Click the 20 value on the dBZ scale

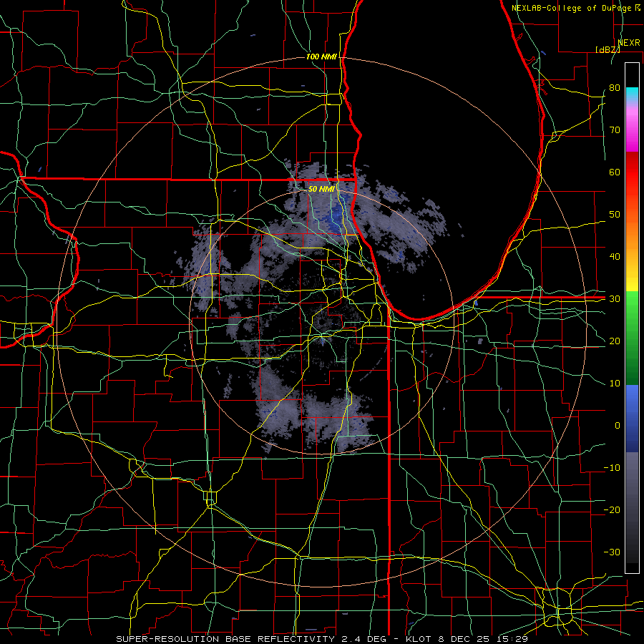[x=615, y=341]
